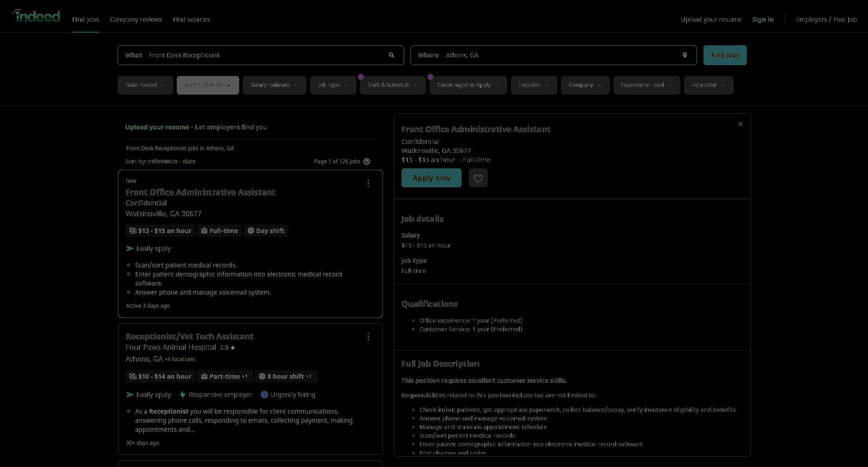
Task: Click 'Customer Service: 1 year (Preferred)' text
Action: (471, 329)
